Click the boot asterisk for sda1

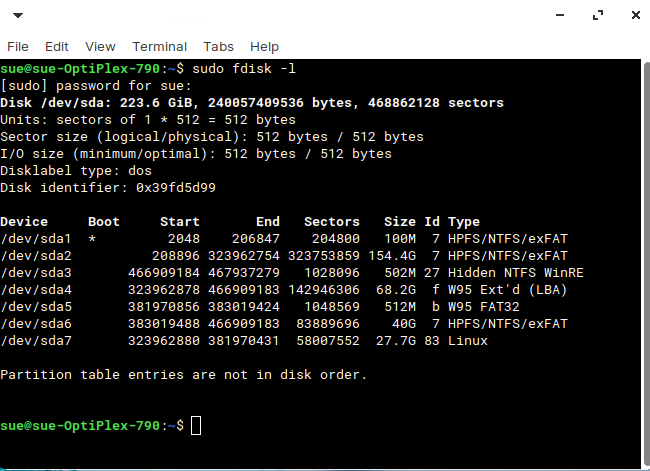point(92,239)
